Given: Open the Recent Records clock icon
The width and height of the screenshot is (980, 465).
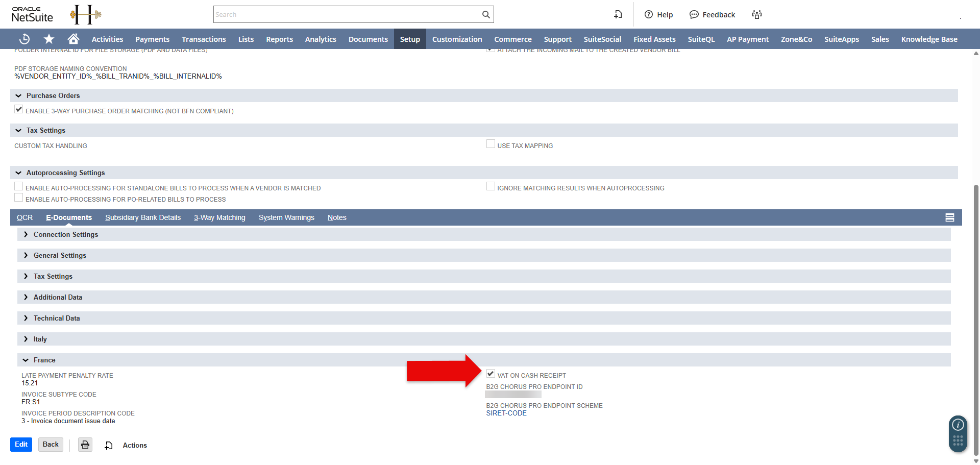Looking at the screenshot, I should (24, 39).
